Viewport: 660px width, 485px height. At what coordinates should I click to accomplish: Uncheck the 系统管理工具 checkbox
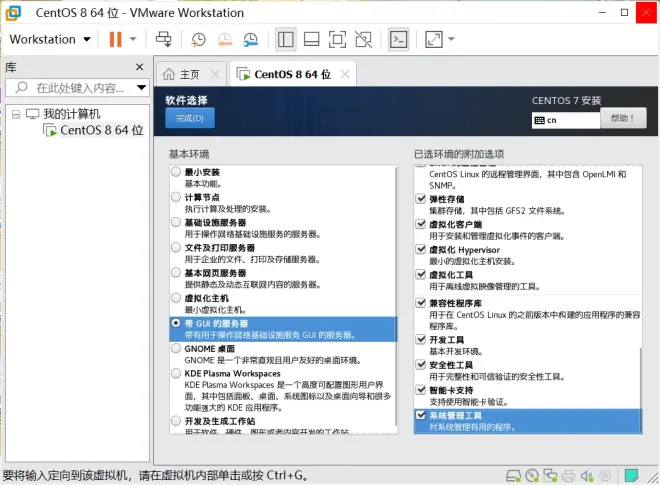[x=420, y=415]
